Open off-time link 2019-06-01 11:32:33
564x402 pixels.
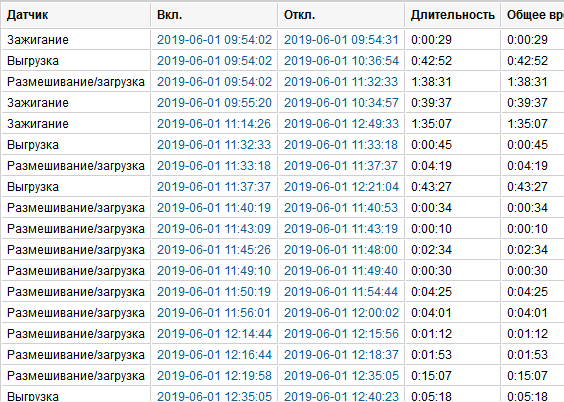pos(341,82)
